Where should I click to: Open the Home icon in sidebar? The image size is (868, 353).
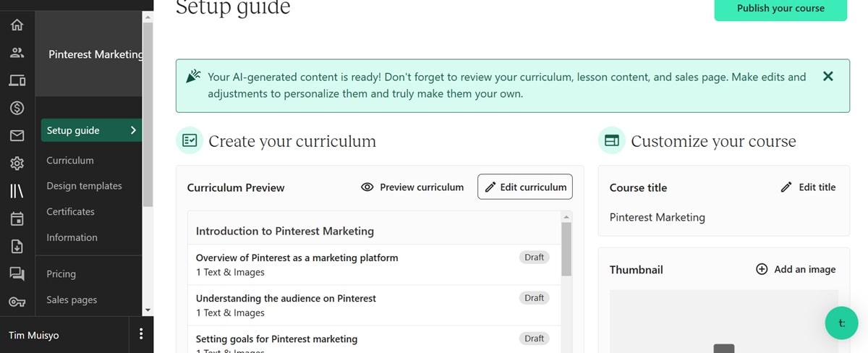pyautogui.click(x=17, y=25)
